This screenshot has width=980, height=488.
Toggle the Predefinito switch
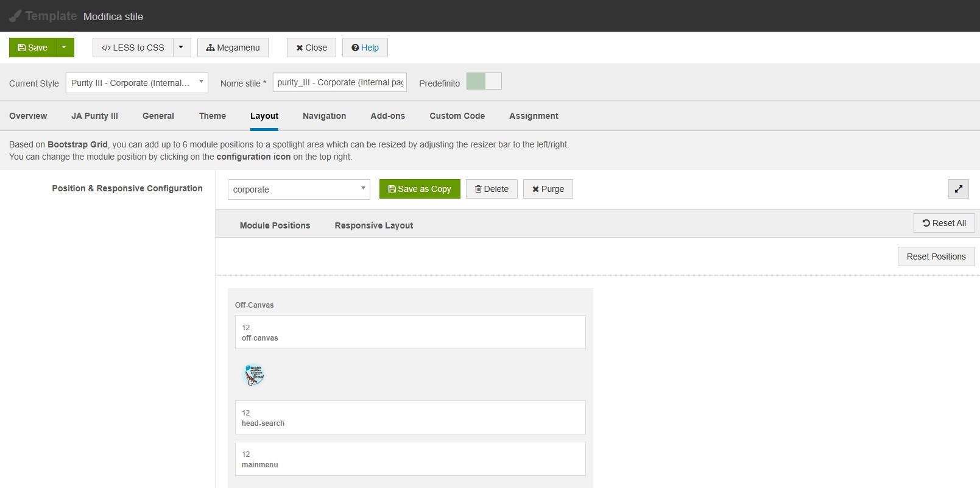pos(484,82)
